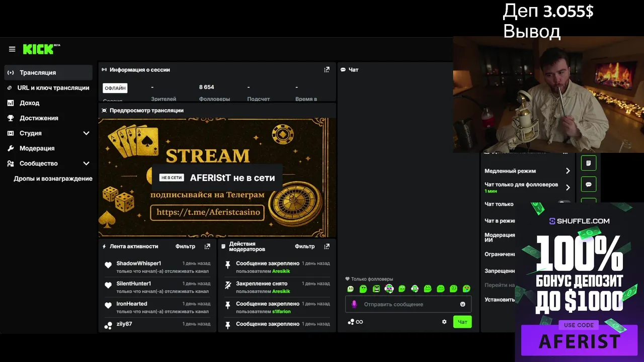Open Трансляция in sidebar
The height and width of the screenshot is (362, 644).
[x=48, y=72]
